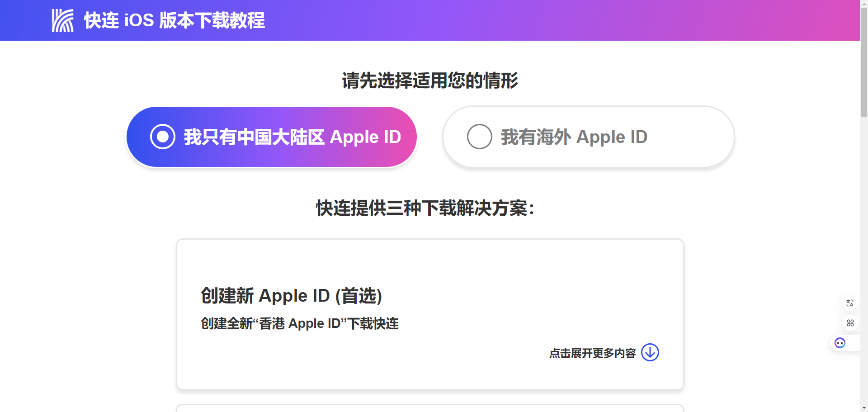Click the WiFi-style logo symbol beside the page title
This screenshot has height=412, width=868.
tap(63, 19)
